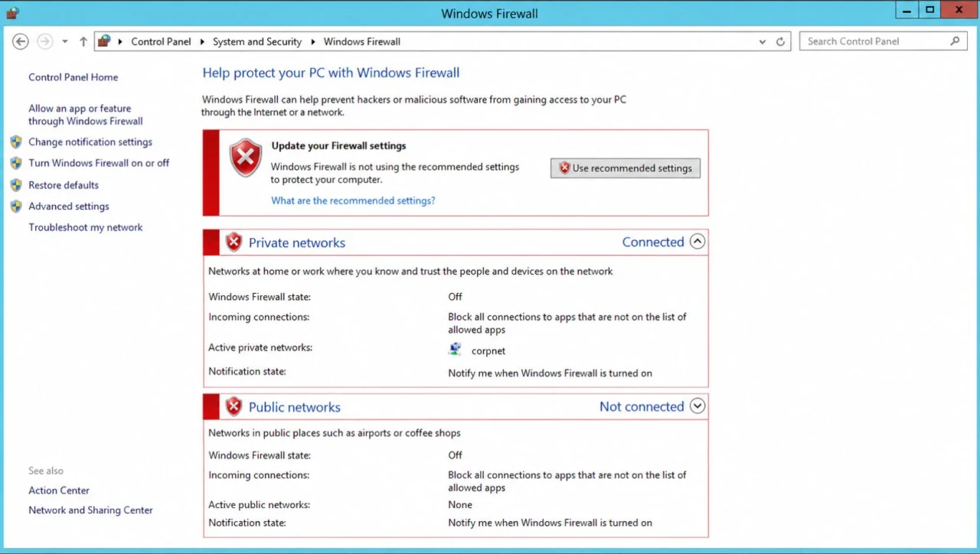Click the Private networks red shield icon
This screenshot has height=554, width=980.
234,243
